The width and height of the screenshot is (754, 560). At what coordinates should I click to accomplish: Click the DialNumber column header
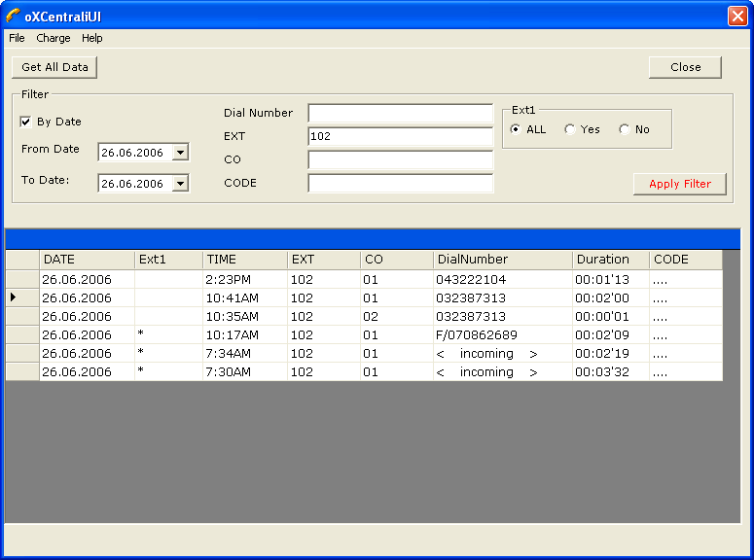pos(502,260)
